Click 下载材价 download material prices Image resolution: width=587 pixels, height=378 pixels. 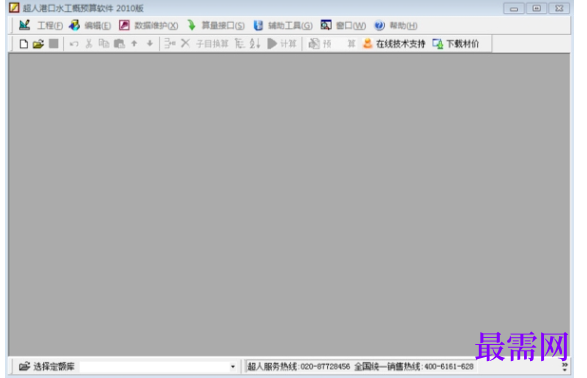[456, 44]
